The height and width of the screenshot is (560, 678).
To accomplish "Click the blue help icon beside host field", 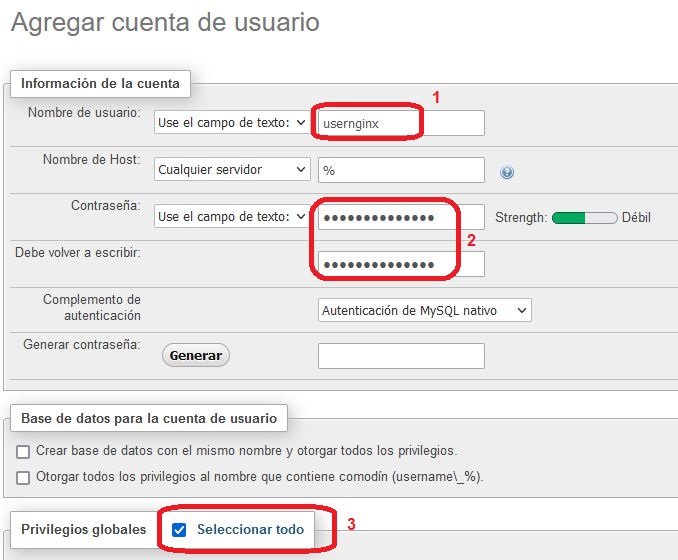I will pos(507,172).
